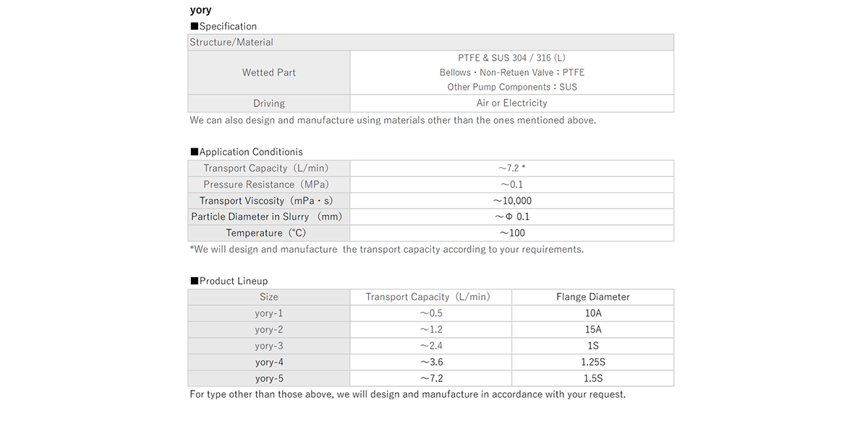Select 'PTFE & SUS 304 / 316 (L)' text
Viewport: 868px width, 434px height.
[512, 58]
